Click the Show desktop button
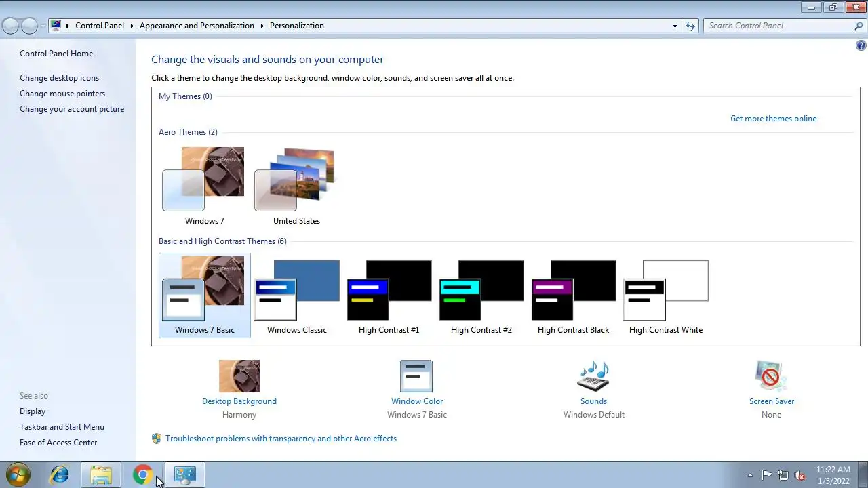This screenshot has width=868, height=488. (863, 474)
